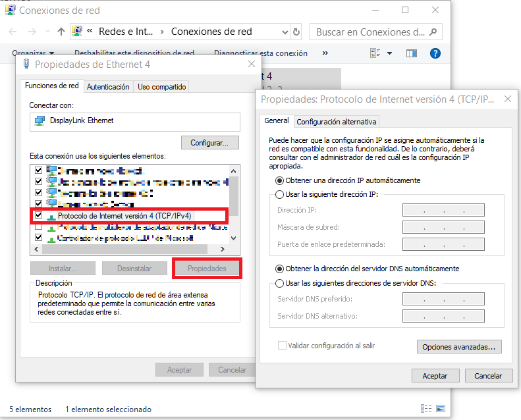Click the refresh icon beside address bar
521x420 pixels.
click(x=296, y=32)
